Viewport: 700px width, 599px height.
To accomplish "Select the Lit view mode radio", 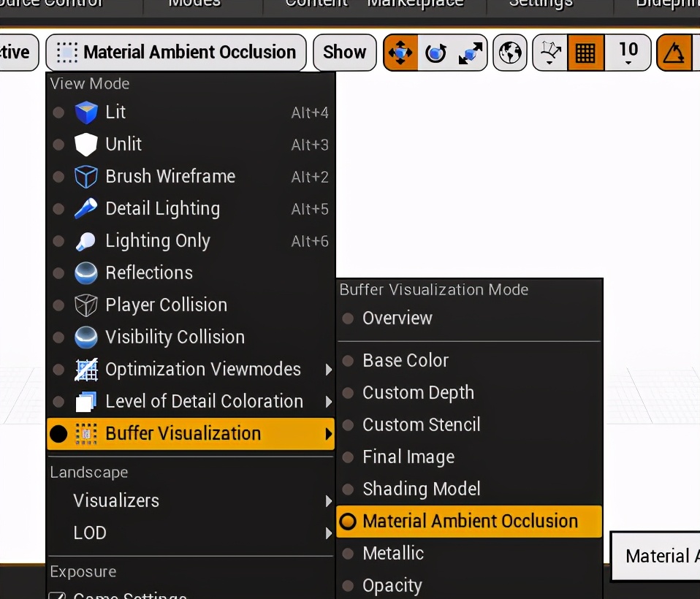I will coord(58,112).
